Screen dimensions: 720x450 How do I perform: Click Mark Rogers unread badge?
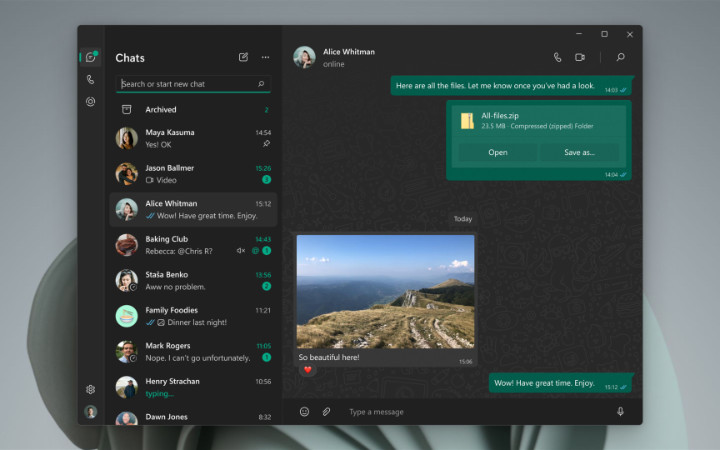click(x=266, y=357)
